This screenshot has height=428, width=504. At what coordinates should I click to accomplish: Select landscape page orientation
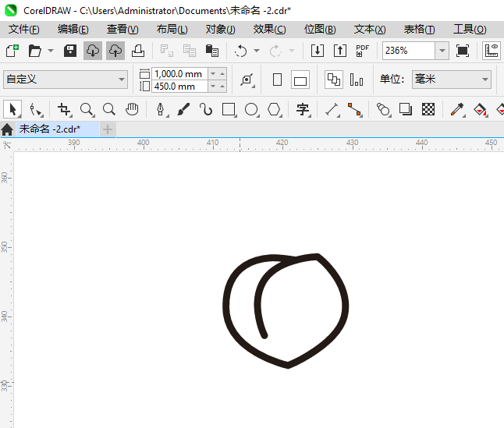click(x=300, y=80)
